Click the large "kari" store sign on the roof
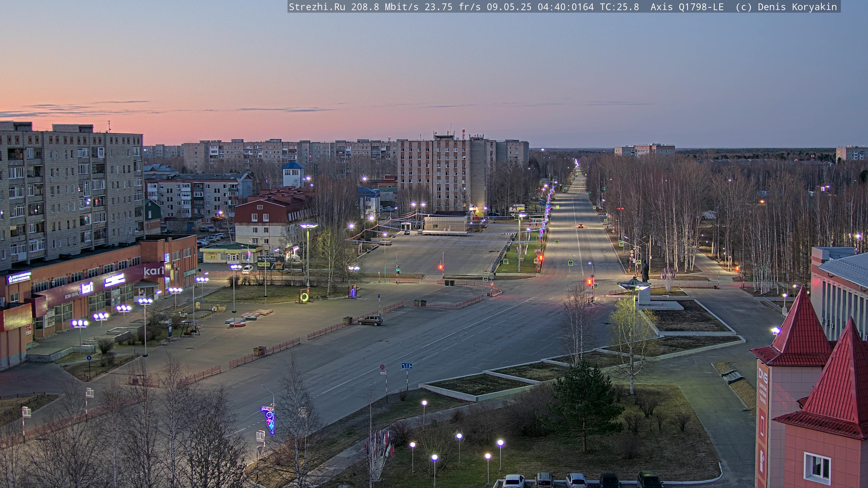 click(154, 271)
